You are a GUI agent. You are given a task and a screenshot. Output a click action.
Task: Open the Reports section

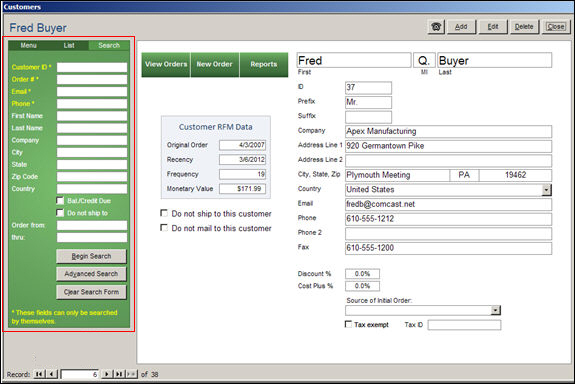[x=264, y=65]
